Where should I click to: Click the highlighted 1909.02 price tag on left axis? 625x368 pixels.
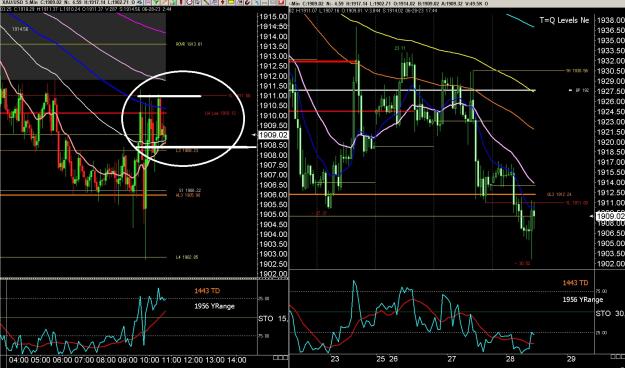click(x=273, y=135)
